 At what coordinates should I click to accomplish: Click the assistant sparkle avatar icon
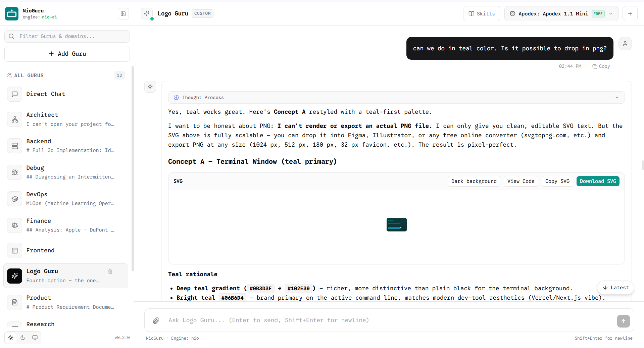pos(150,87)
